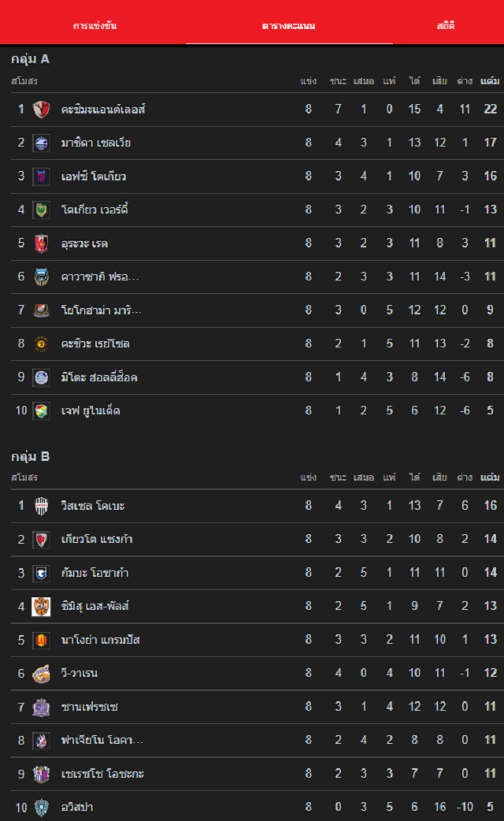Click the กัมบะ โอซาก้า club logo
504x821 pixels.
(x=42, y=573)
